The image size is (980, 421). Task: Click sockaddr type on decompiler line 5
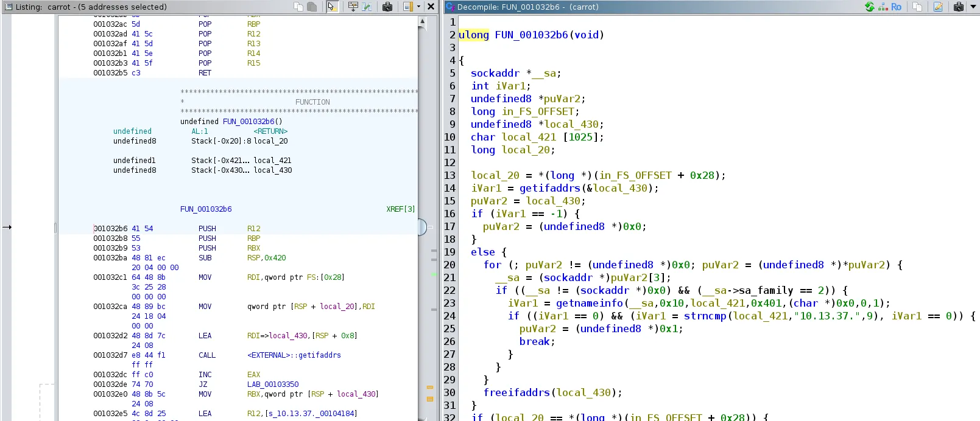pyautogui.click(x=495, y=73)
